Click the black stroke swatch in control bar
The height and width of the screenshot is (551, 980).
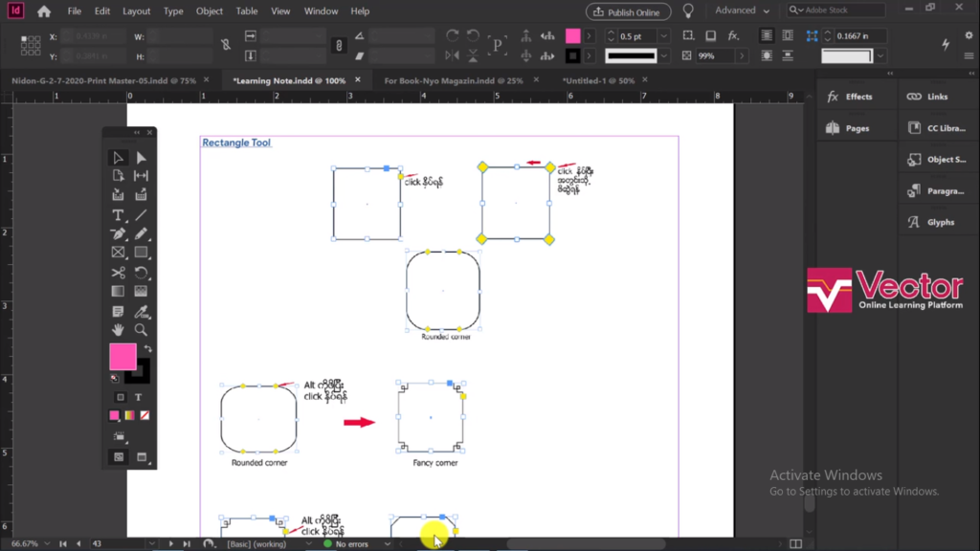[572, 56]
